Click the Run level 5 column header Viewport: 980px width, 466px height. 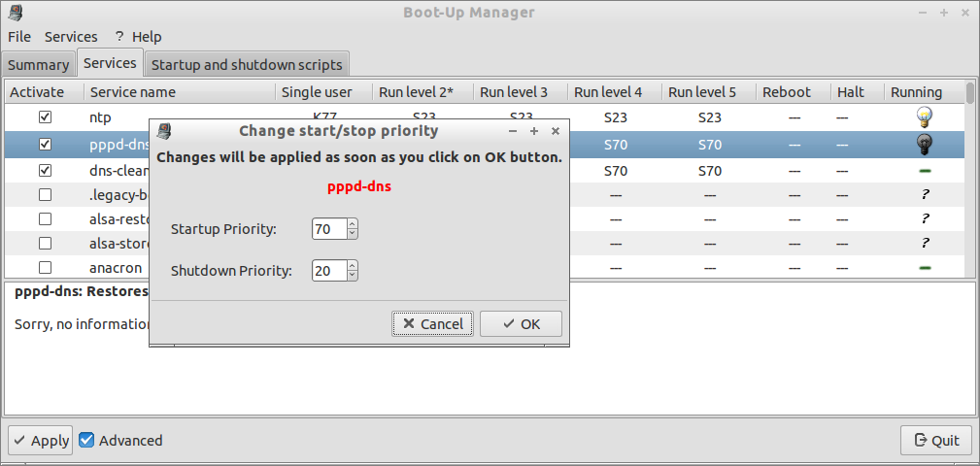709,92
